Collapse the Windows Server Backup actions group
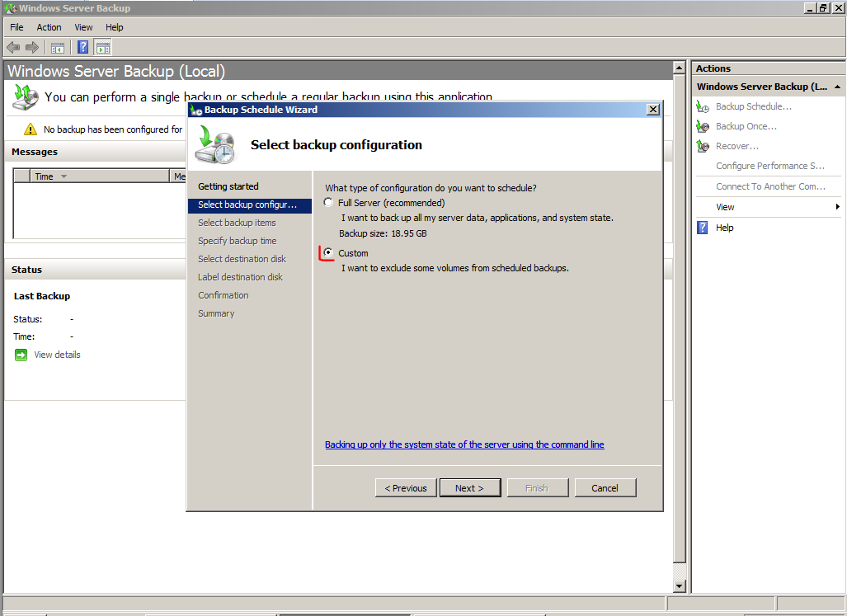This screenshot has width=847, height=616. [x=837, y=87]
